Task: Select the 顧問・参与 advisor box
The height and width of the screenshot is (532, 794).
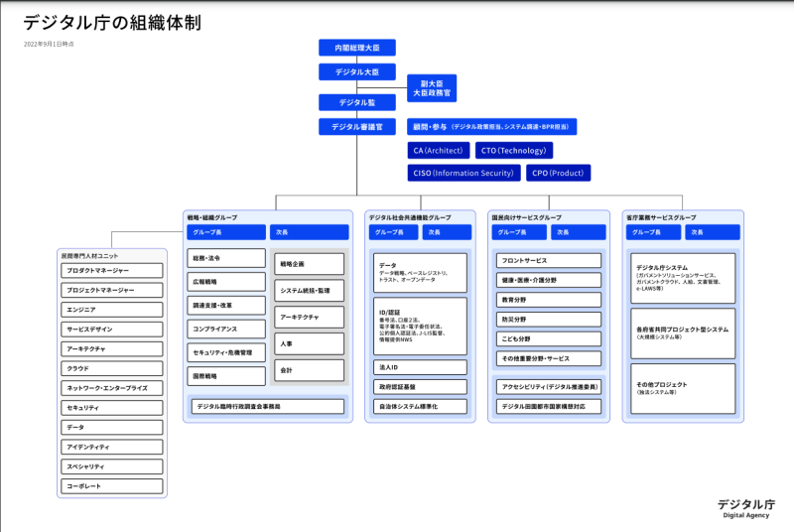Action: click(491, 127)
